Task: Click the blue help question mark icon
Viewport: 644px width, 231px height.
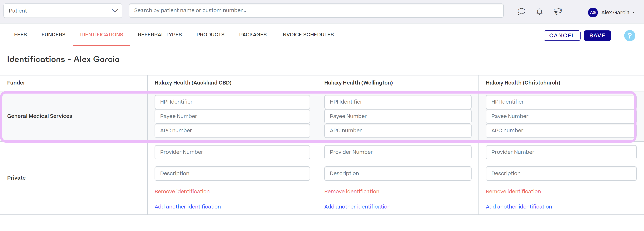Action: pyautogui.click(x=630, y=36)
